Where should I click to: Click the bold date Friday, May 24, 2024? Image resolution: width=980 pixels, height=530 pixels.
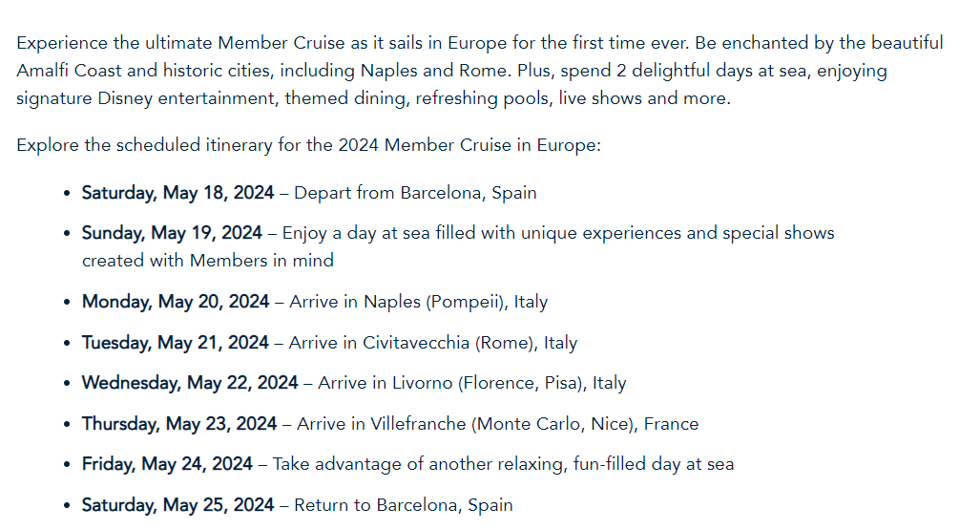coord(167,464)
